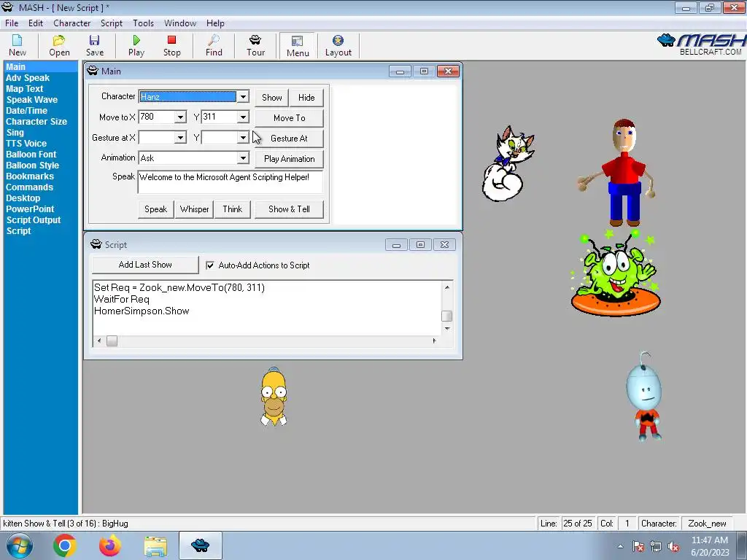Expand Gesture at Y dropdown
The height and width of the screenshot is (560, 747).
(x=243, y=138)
